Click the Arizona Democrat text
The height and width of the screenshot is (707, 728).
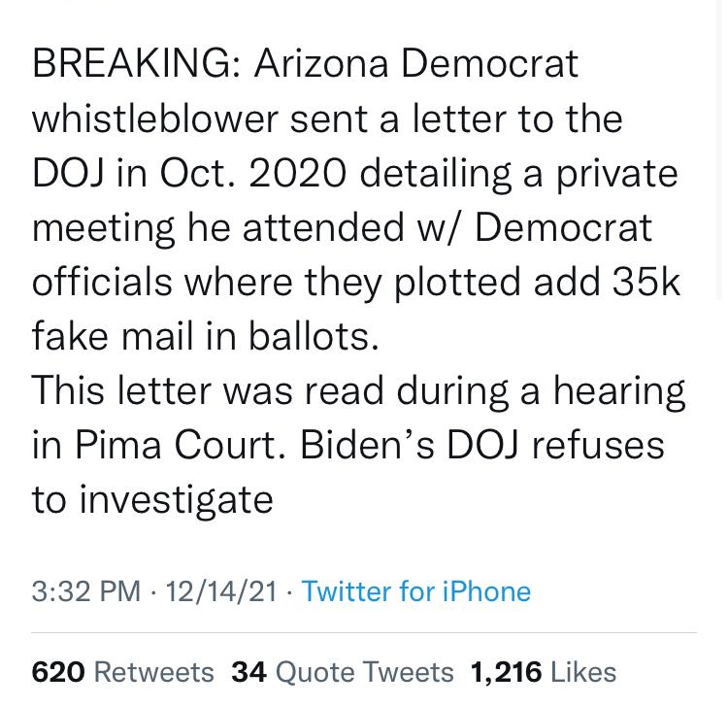(417, 64)
